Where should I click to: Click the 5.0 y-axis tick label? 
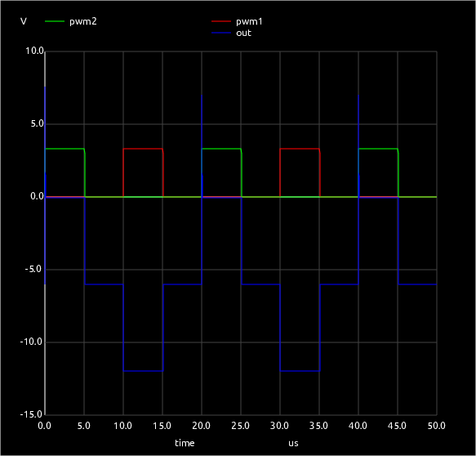point(38,123)
